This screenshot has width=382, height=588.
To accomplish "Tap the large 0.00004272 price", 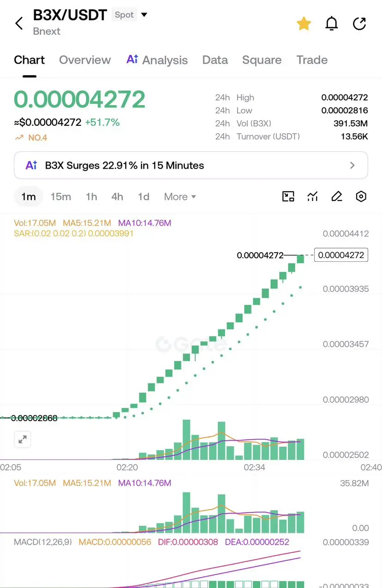I will click(80, 99).
